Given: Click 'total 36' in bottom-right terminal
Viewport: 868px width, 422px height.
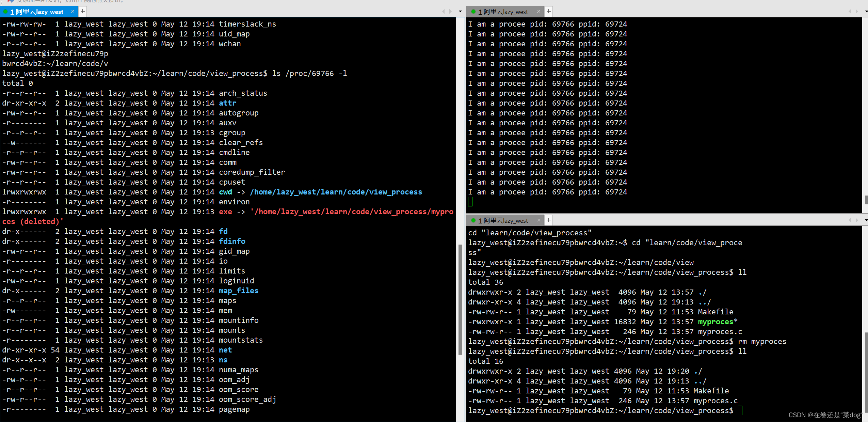Looking at the screenshot, I should coord(485,282).
